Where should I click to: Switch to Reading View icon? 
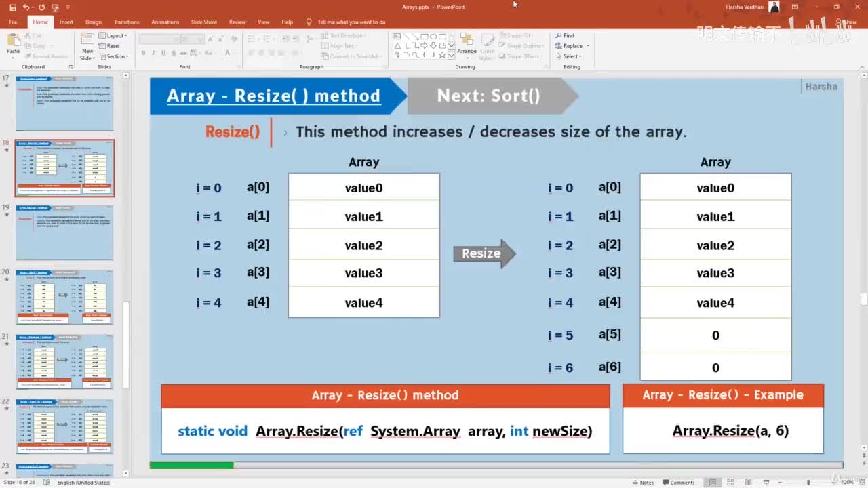748,483
